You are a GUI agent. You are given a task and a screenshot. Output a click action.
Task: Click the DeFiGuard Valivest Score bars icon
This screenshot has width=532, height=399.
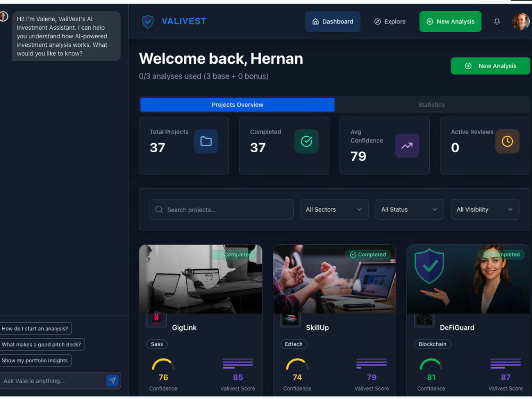505,363
